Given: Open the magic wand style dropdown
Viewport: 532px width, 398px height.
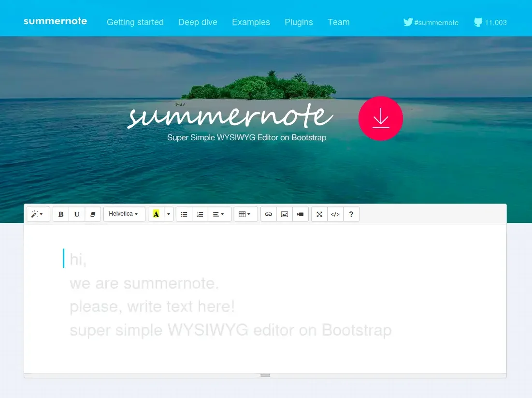Looking at the screenshot, I should coord(38,214).
